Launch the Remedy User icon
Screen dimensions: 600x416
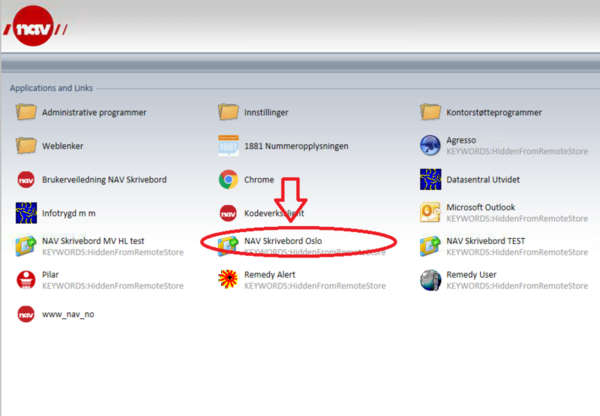[430, 280]
